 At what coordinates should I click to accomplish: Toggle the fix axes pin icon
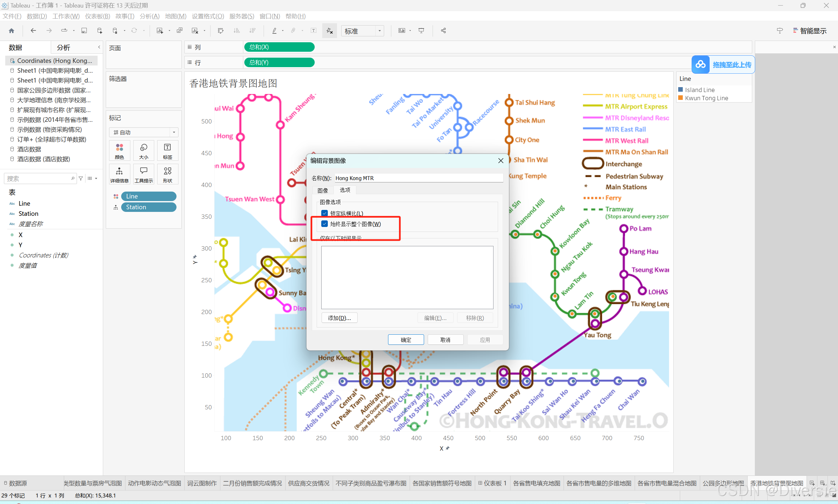tap(329, 31)
